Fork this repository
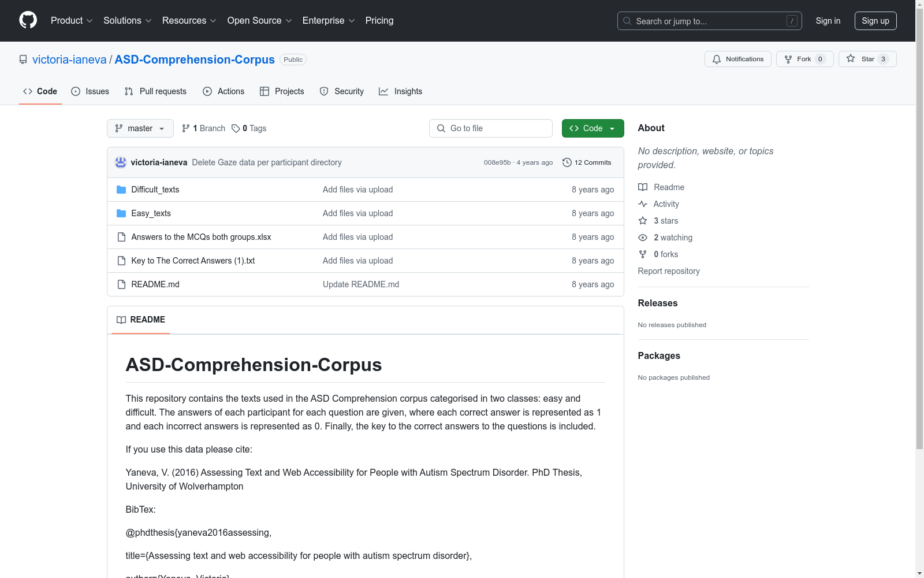The width and height of the screenshot is (924, 578). (x=804, y=59)
